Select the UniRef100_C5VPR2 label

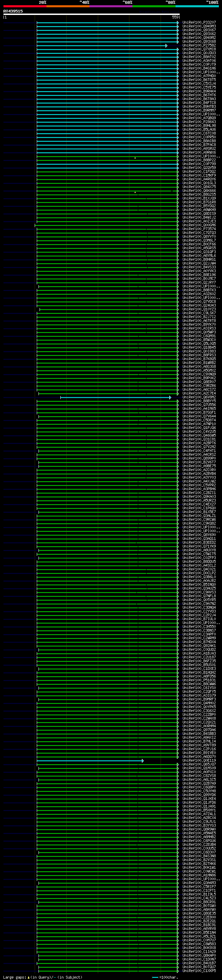[199, 485]
